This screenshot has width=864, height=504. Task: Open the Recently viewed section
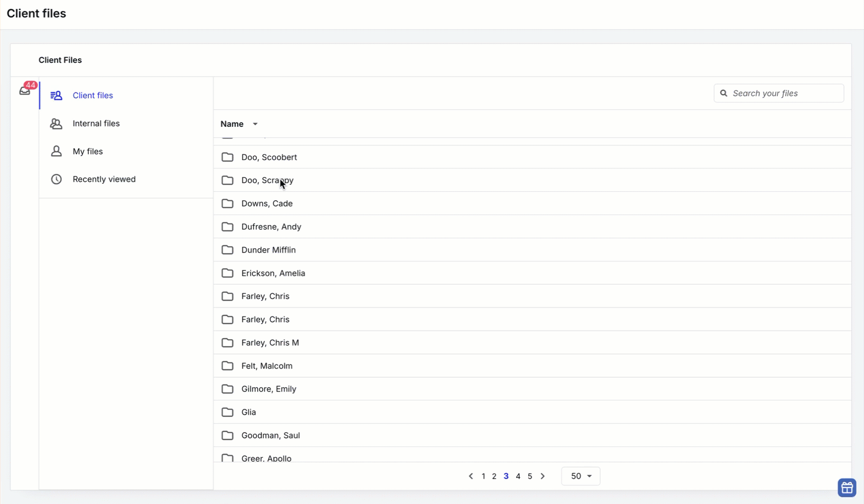point(104,179)
